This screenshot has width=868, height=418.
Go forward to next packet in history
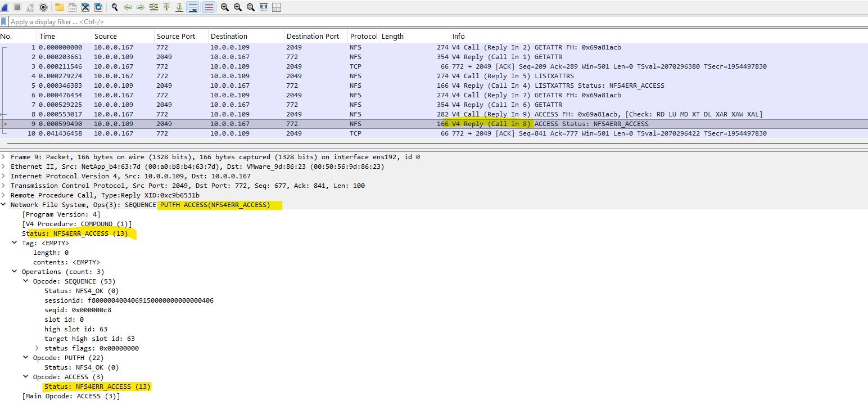coord(141,7)
